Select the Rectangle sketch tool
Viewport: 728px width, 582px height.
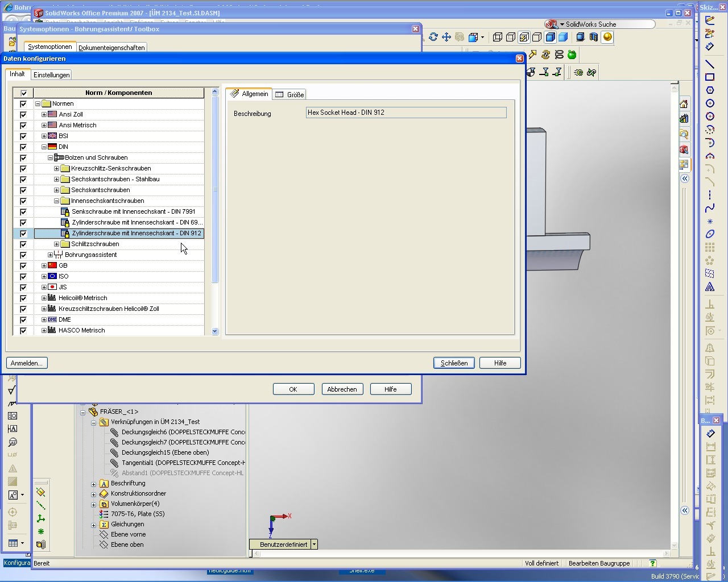[x=710, y=77]
